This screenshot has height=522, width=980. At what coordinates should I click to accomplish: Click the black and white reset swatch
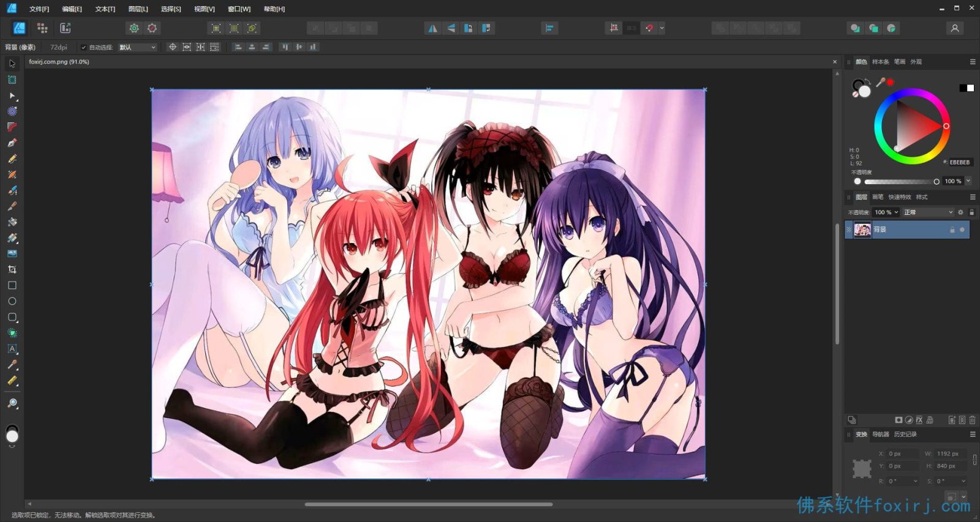(967, 88)
